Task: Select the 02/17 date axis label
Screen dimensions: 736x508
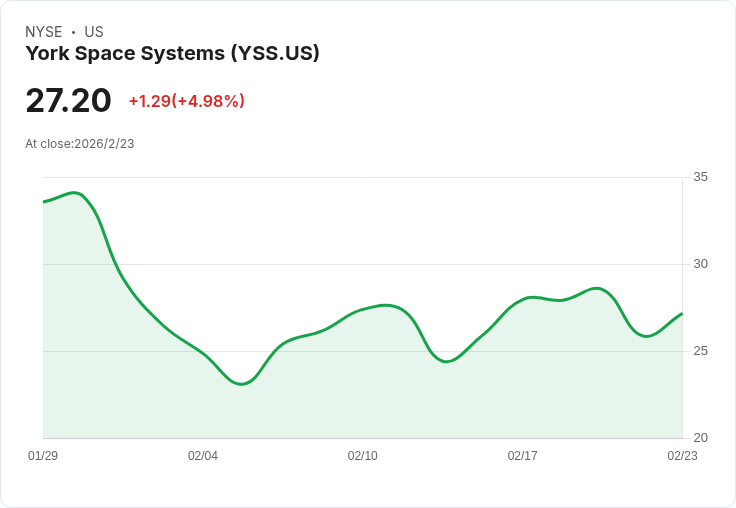Action: point(523,456)
